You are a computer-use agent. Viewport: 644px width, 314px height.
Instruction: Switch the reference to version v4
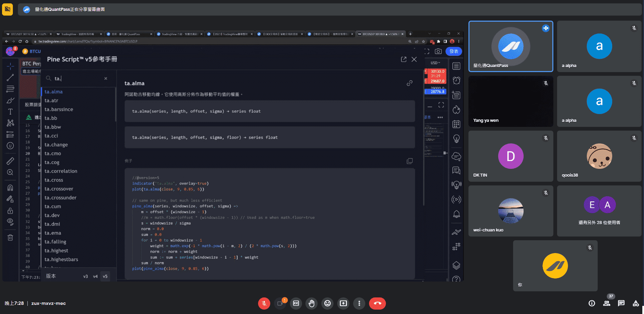[95, 276]
